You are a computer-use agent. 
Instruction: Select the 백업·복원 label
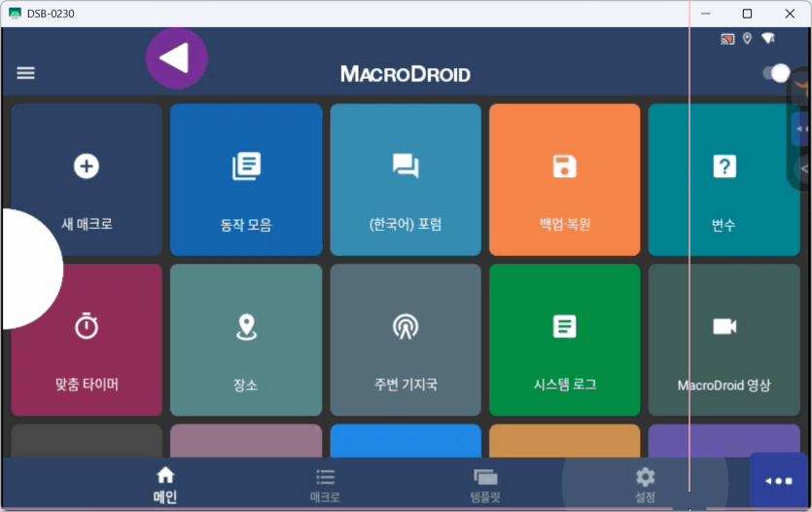[565, 225]
